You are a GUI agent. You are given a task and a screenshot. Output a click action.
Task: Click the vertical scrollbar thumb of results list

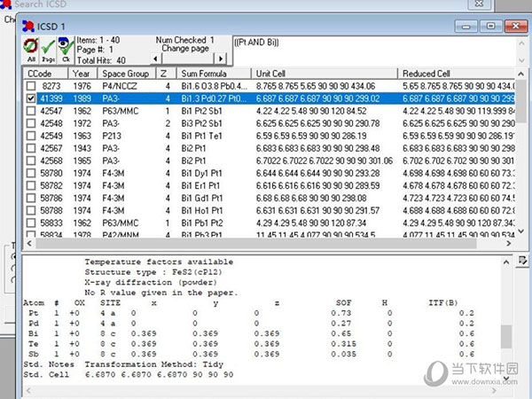[x=521, y=102]
